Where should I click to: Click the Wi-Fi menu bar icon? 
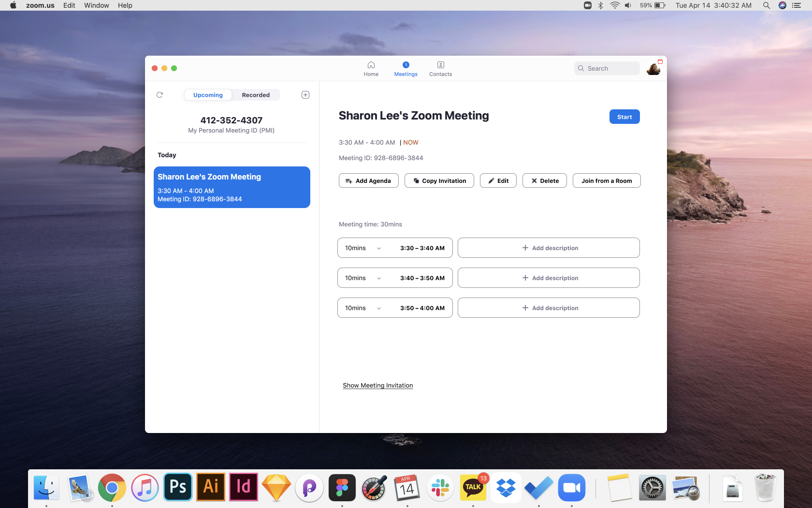point(615,5)
